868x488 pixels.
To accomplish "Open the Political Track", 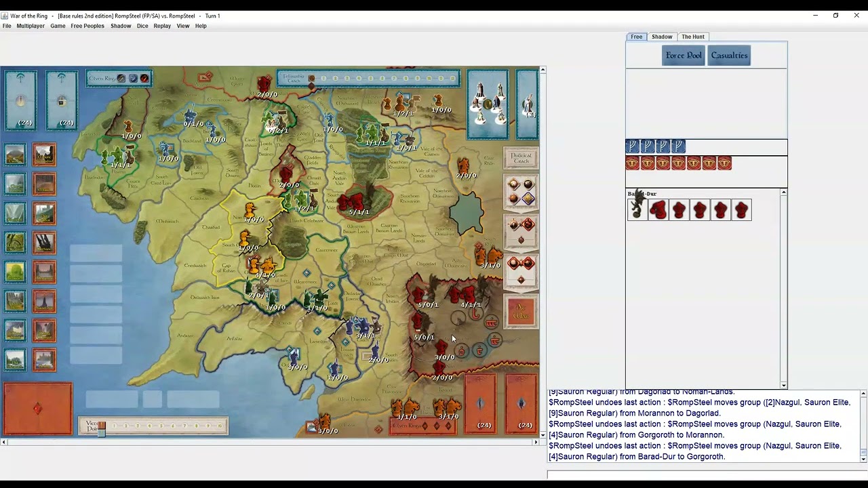I will point(521,159).
